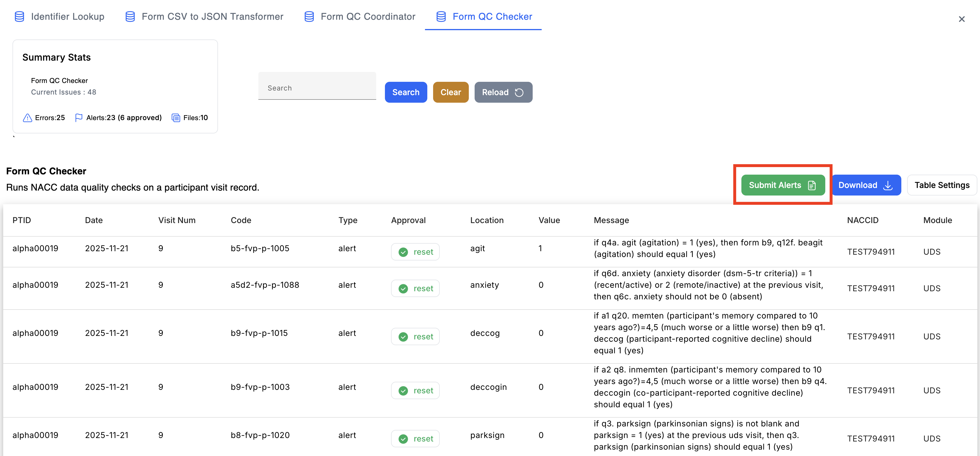Reload the table data
Image resolution: width=980 pixels, height=456 pixels.
pyautogui.click(x=503, y=93)
